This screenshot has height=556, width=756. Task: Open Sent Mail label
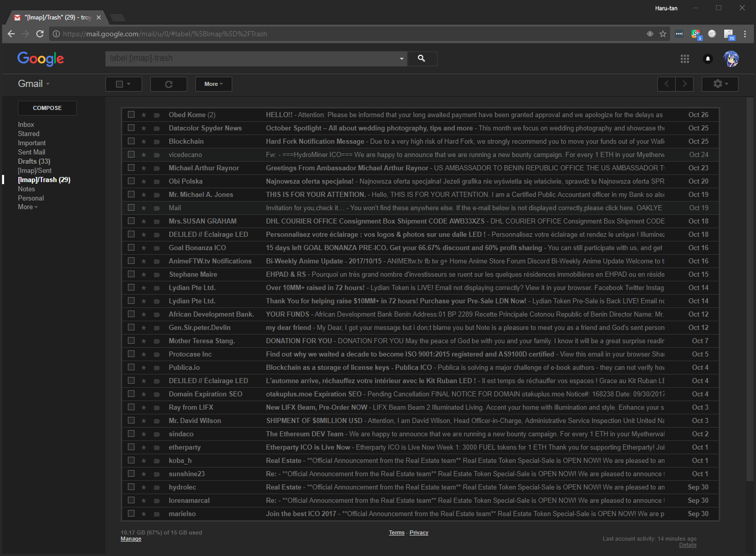point(32,152)
